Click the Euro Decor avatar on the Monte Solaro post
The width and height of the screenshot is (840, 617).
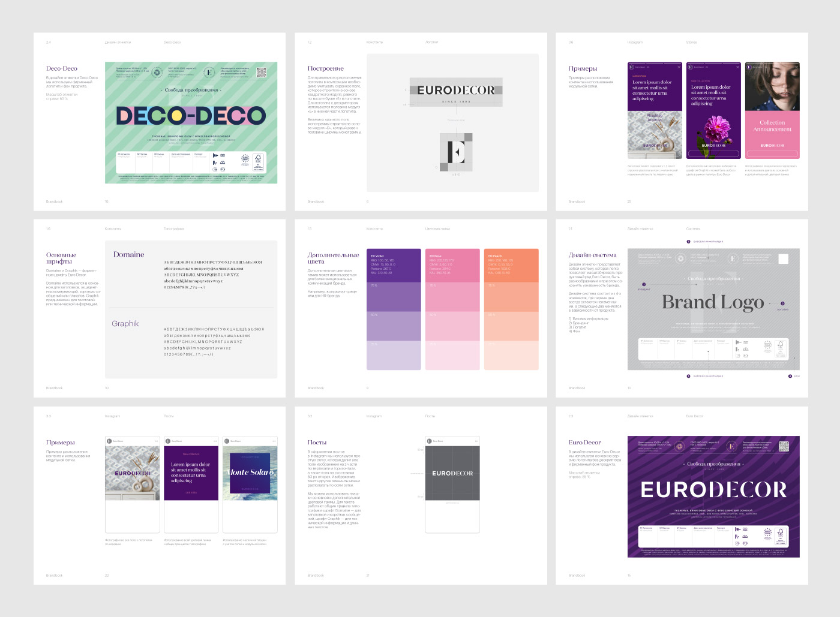click(227, 441)
